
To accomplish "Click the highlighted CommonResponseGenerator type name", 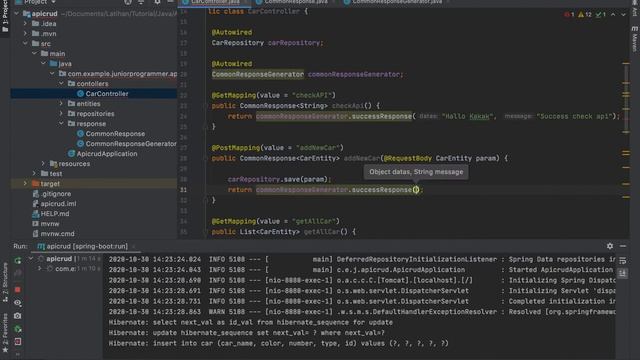I will coord(258,74).
